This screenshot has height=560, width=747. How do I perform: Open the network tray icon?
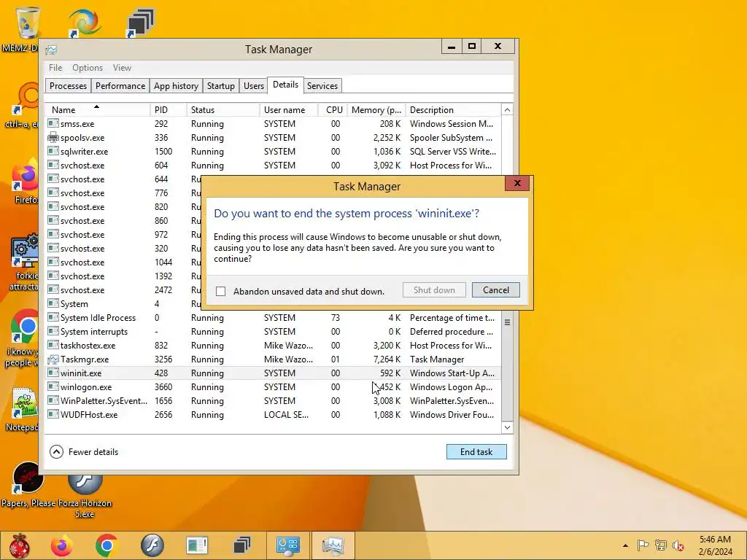point(661,545)
